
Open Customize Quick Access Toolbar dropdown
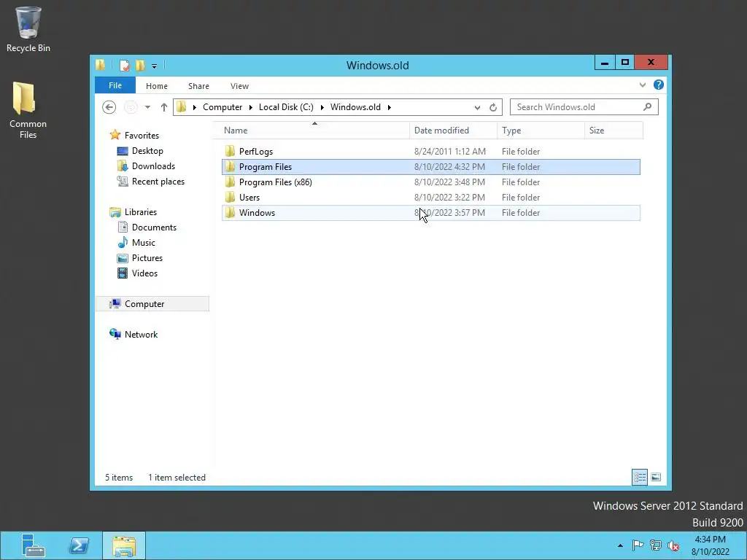155,66
